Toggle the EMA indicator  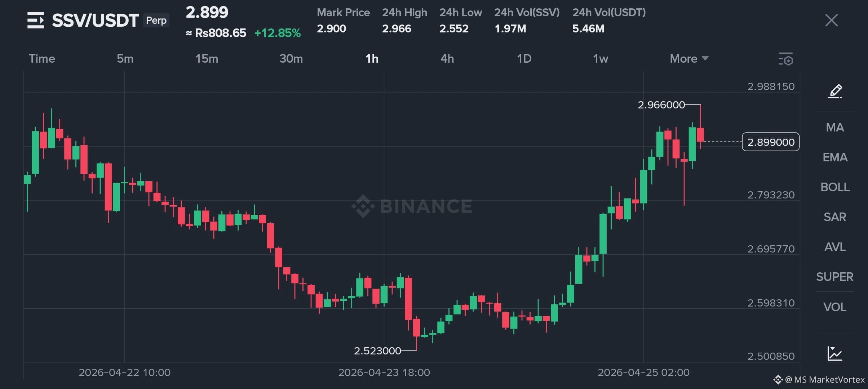point(835,157)
